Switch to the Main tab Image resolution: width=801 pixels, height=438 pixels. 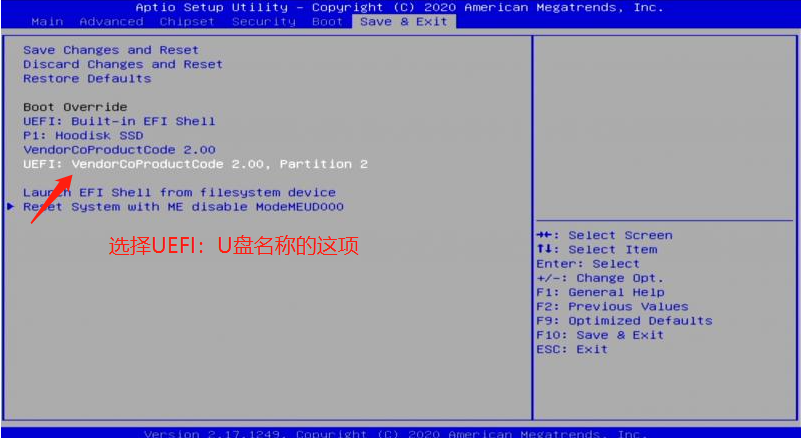[x=47, y=21]
